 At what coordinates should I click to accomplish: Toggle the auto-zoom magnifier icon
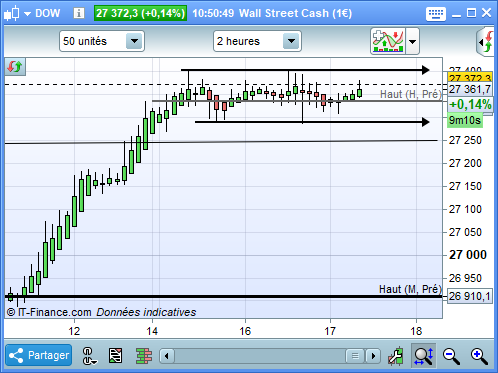click(423, 356)
